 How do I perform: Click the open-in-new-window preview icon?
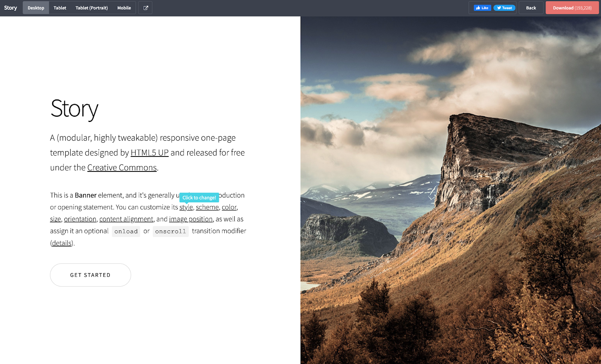pos(145,8)
